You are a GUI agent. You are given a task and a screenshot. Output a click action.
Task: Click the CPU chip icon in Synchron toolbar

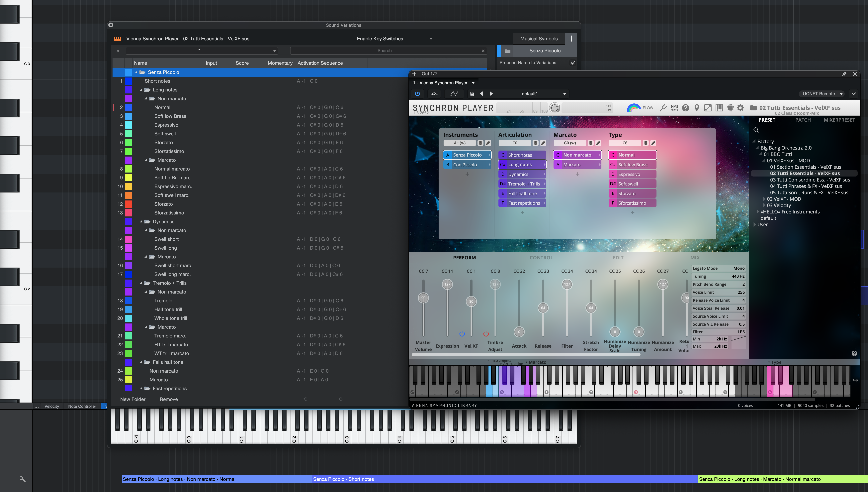pos(730,108)
